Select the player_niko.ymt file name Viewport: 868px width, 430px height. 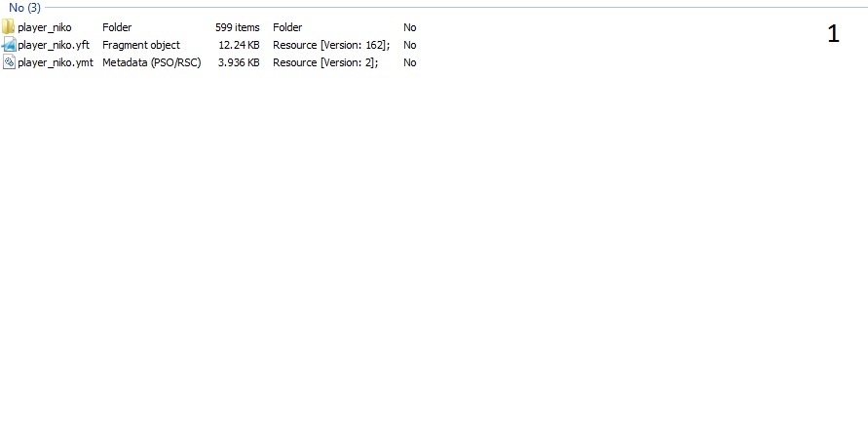[x=56, y=62]
